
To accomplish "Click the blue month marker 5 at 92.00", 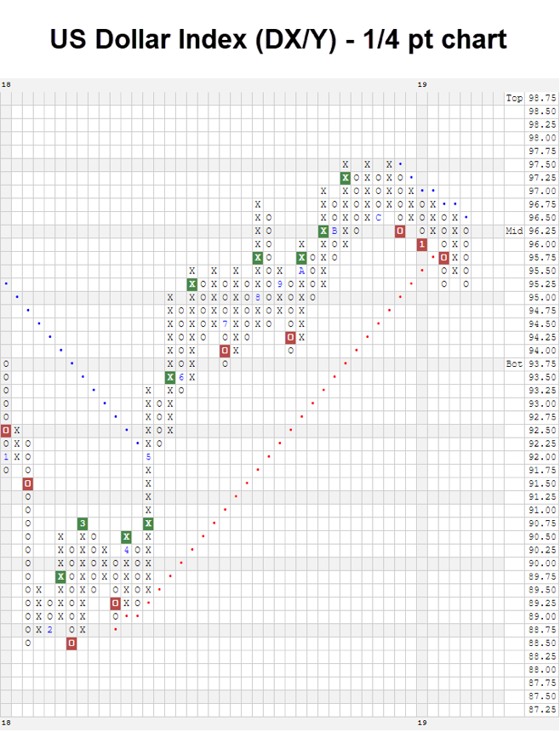I will [x=148, y=457].
